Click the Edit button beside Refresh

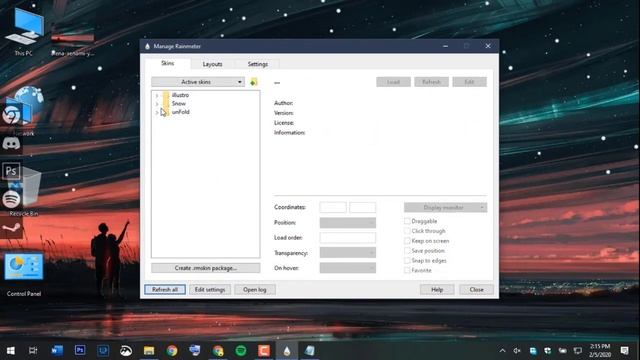[x=469, y=82]
